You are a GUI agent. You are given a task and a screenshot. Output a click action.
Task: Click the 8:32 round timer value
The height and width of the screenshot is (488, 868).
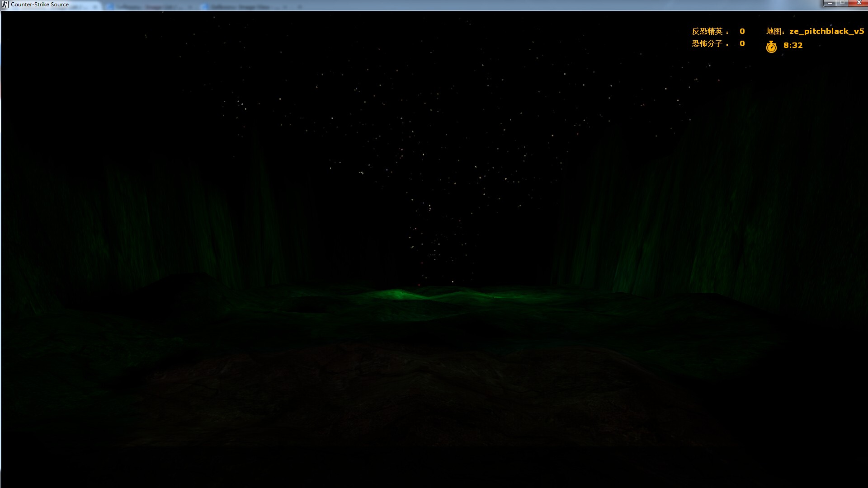793,45
